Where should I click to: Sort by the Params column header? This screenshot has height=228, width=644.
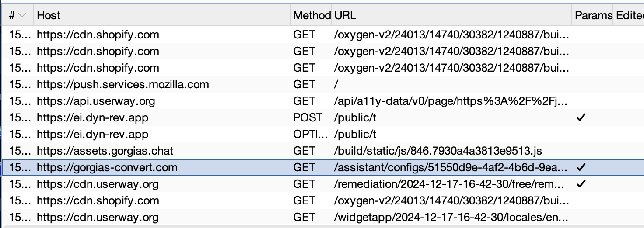[593, 15]
